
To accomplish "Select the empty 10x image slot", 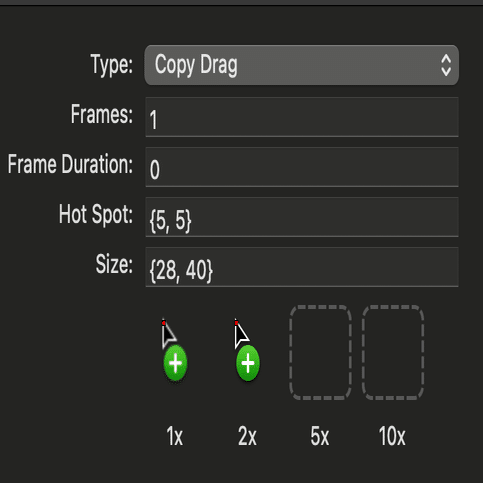I will 393,352.
